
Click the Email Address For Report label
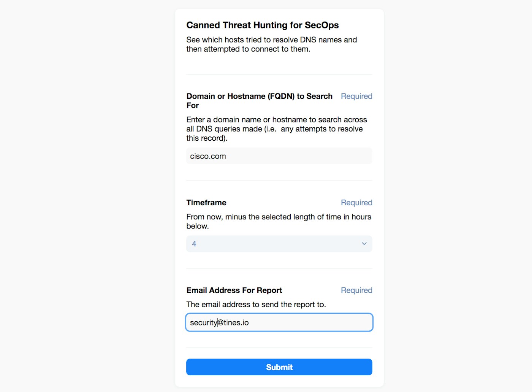click(x=234, y=290)
